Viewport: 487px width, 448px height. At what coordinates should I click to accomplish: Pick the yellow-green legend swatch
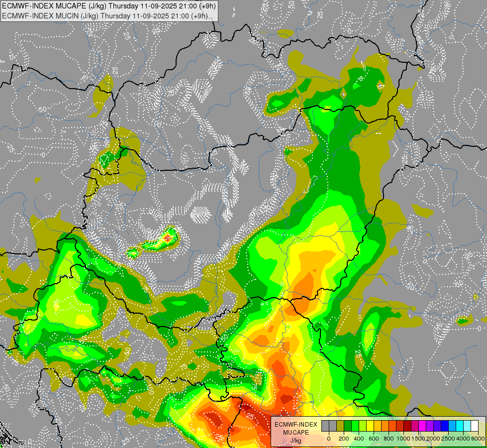coord(363,426)
